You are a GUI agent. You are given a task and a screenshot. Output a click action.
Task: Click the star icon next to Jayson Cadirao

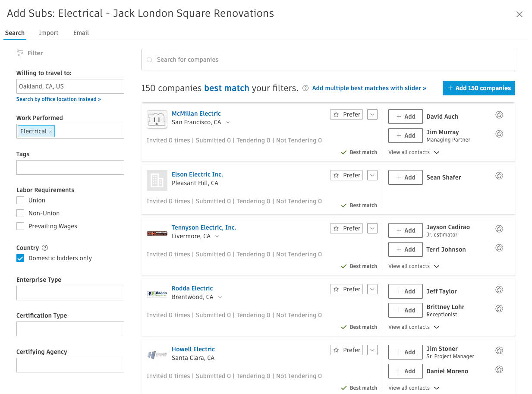point(499,229)
